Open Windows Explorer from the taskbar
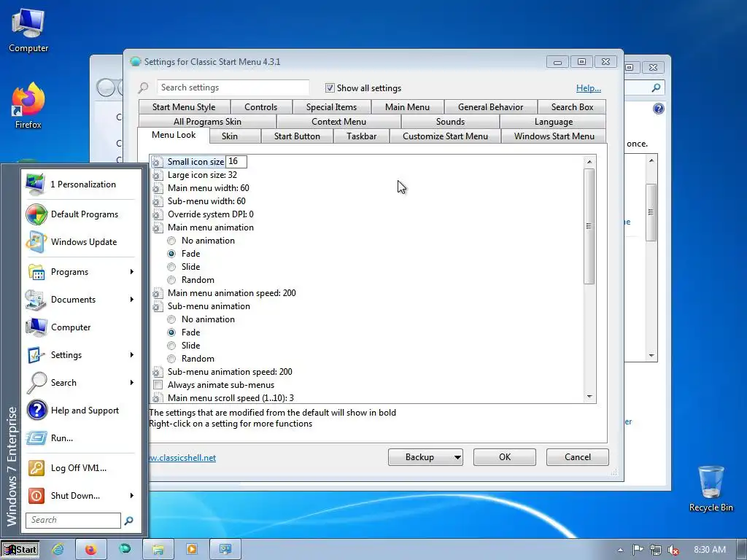 point(158,550)
